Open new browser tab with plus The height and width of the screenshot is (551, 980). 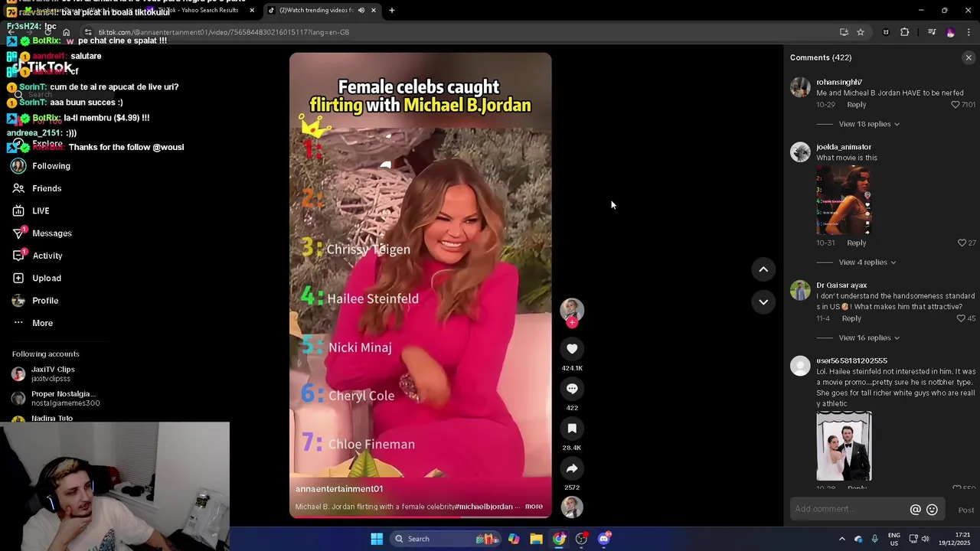[x=392, y=10]
